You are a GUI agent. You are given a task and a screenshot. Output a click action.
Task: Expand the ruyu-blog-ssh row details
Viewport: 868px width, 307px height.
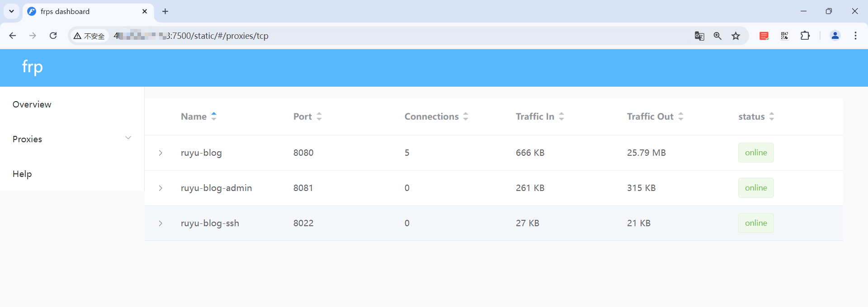160,223
